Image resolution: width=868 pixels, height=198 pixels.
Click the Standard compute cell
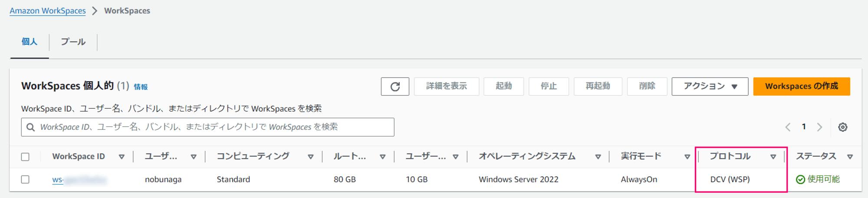pos(233,179)
